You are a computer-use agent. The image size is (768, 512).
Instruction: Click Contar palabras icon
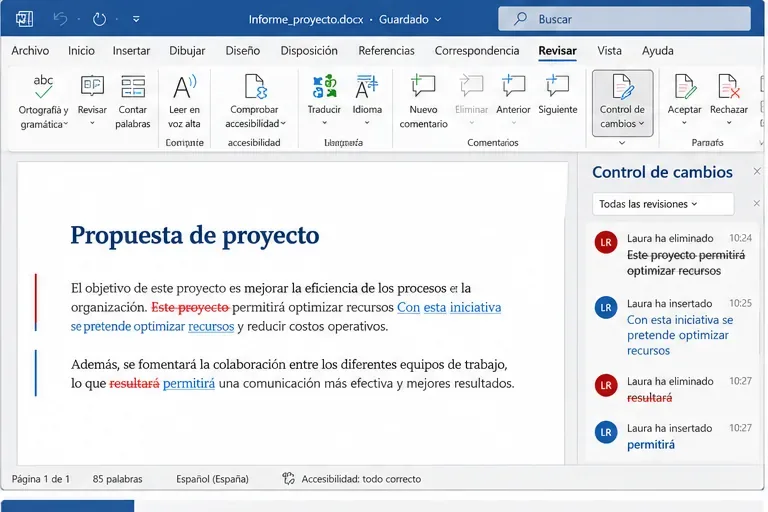coord(133,87)
